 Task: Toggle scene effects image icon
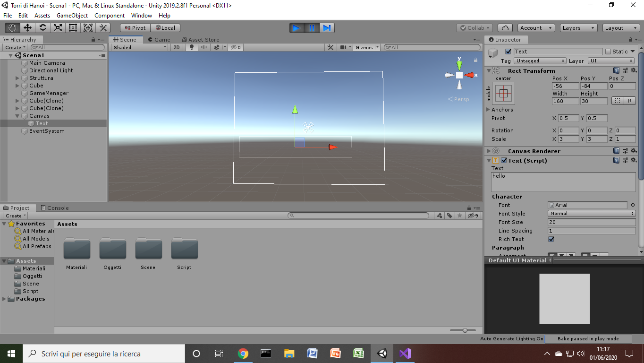[x=217, y=47]
